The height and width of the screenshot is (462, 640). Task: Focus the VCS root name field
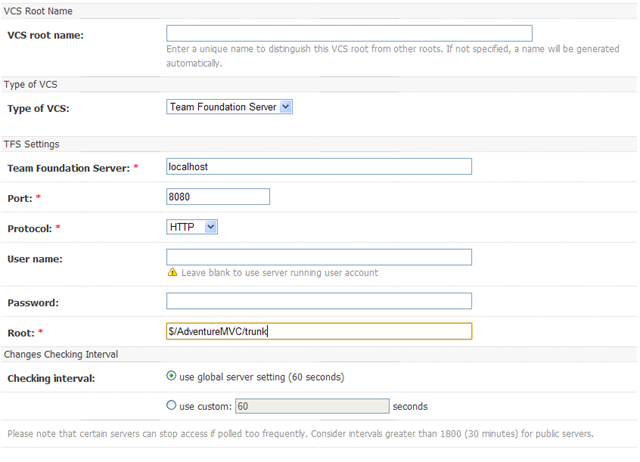349,33
